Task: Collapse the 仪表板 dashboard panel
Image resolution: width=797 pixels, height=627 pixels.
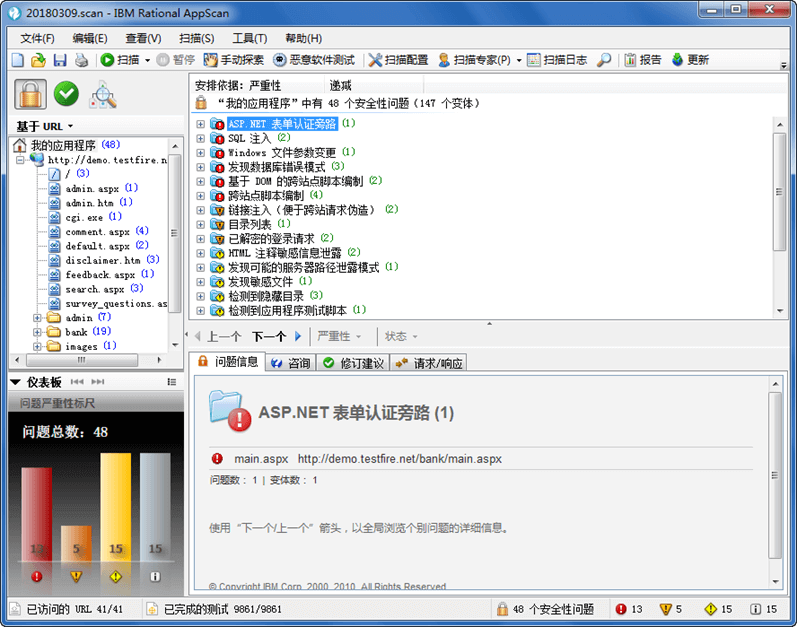Action: click(x=15, y=382)
